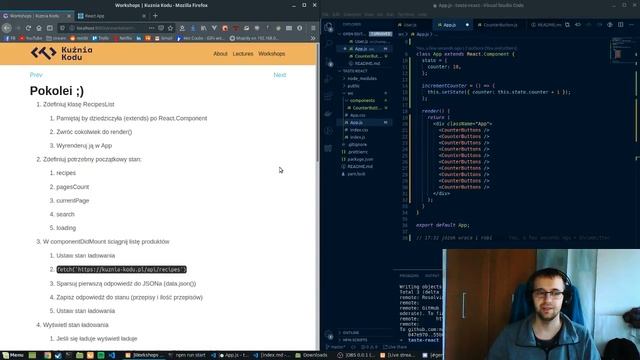Reload the current Firefox page
Screen dimensions: 640x360
click(x=28, y=28)
